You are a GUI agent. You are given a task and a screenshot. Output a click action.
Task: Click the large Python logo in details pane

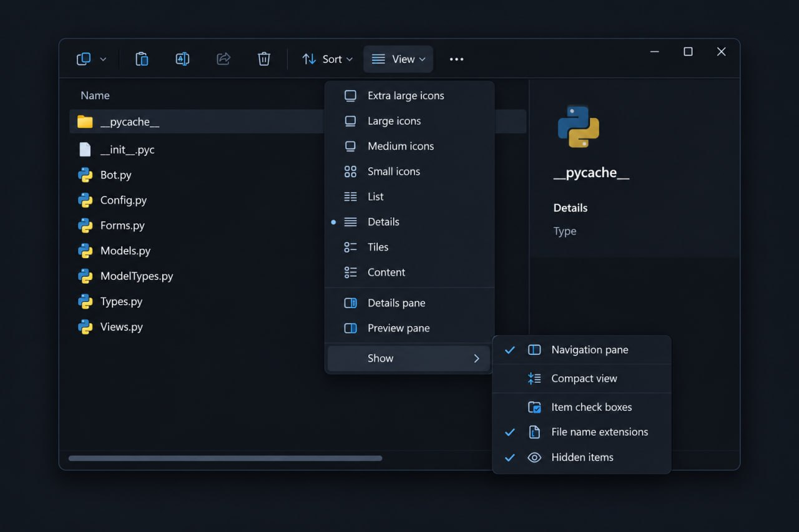pos(579,127)
